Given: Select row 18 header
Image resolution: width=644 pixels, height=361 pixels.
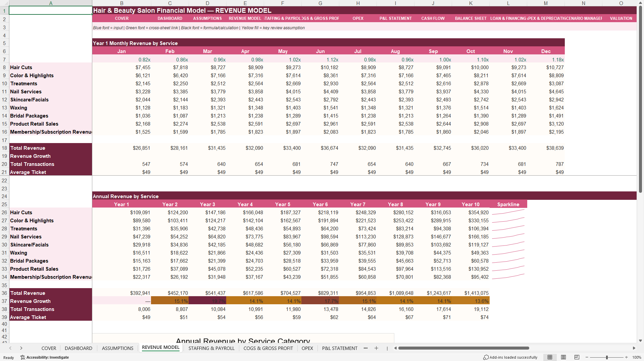Looking at the screenshot, I should click(x=4, y=148).
